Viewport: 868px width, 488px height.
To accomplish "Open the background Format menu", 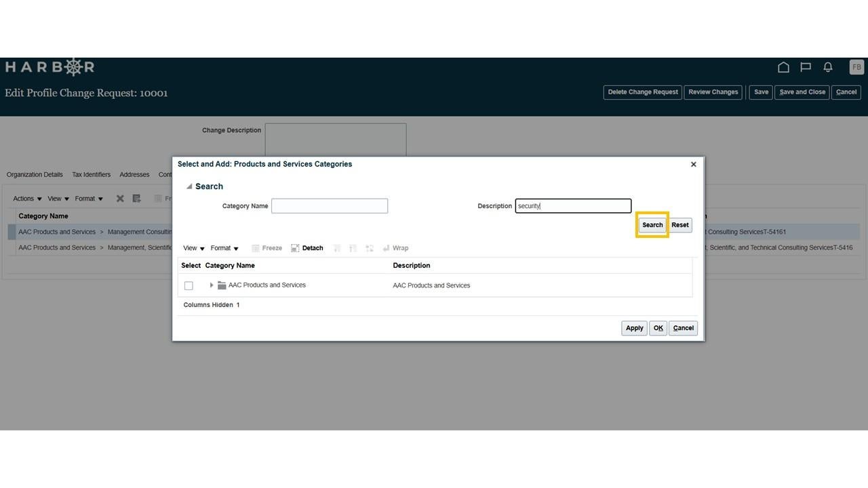I will point(89,199).
